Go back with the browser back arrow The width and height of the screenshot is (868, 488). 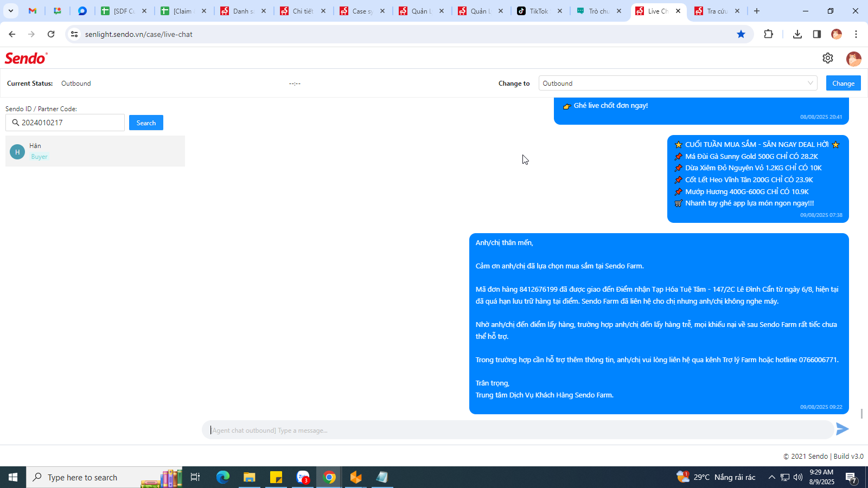click(12, 34)
